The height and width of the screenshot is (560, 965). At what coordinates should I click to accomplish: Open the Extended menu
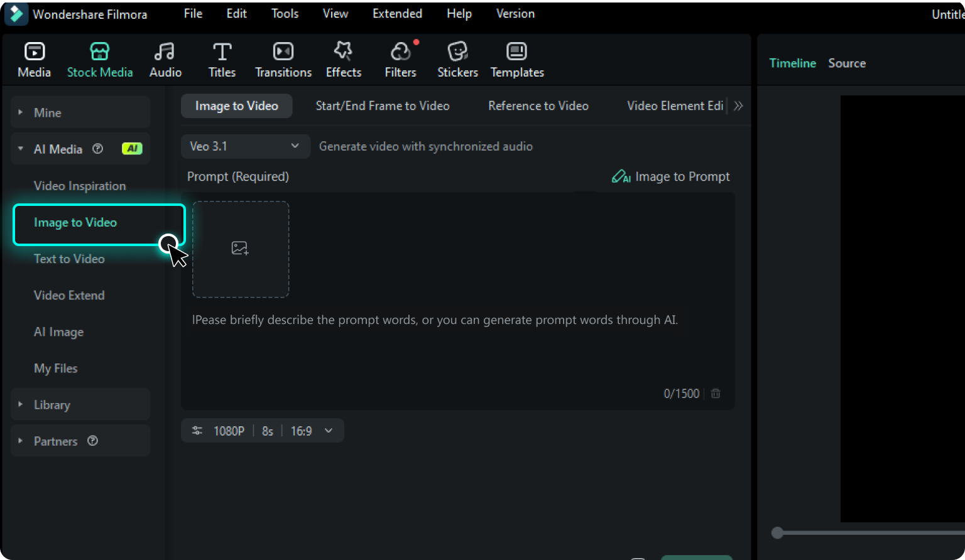[x=397, y=14]
